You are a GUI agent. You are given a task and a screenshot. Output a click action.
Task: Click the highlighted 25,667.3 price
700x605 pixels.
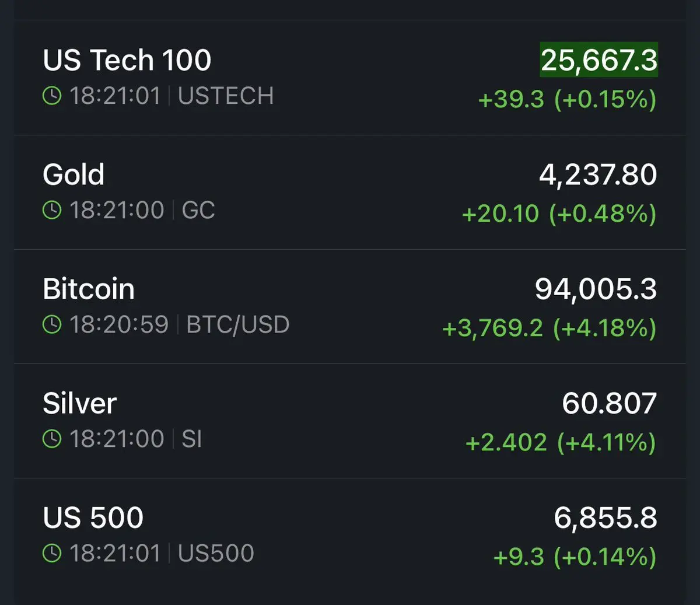click(599, 60)
